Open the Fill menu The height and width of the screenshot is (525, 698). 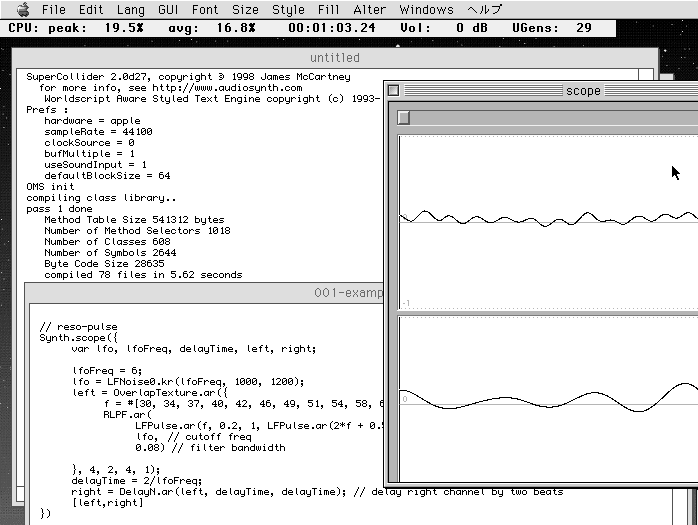pyautogui.click(x=328, y=9)
